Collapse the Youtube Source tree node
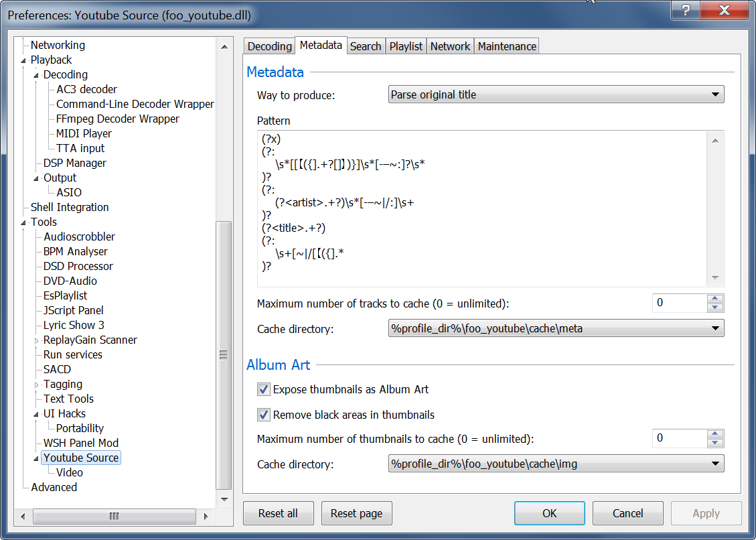 tap(37, 458)
